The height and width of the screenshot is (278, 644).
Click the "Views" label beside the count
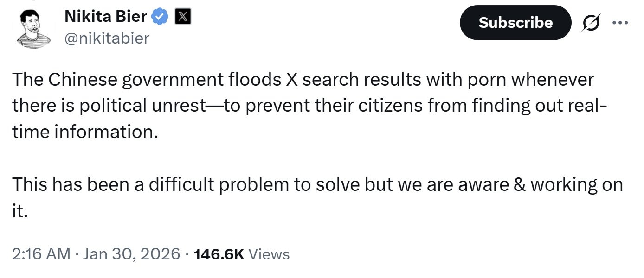[269, 254]
